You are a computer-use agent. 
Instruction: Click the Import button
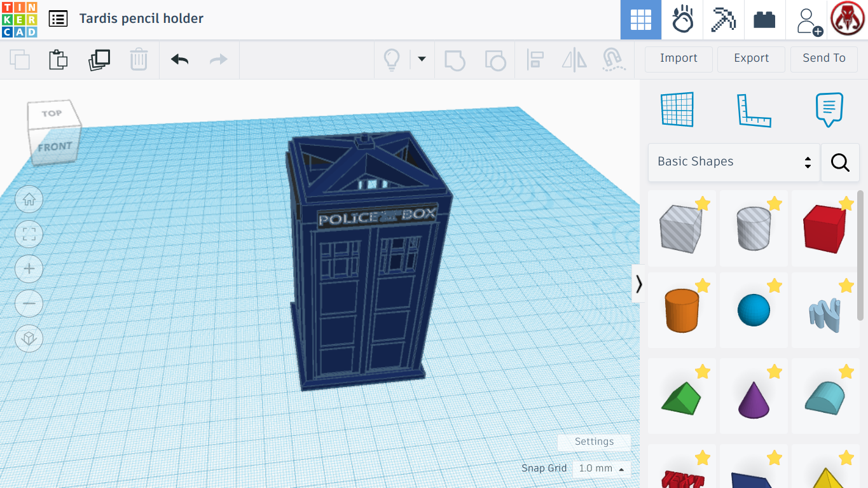679,59
